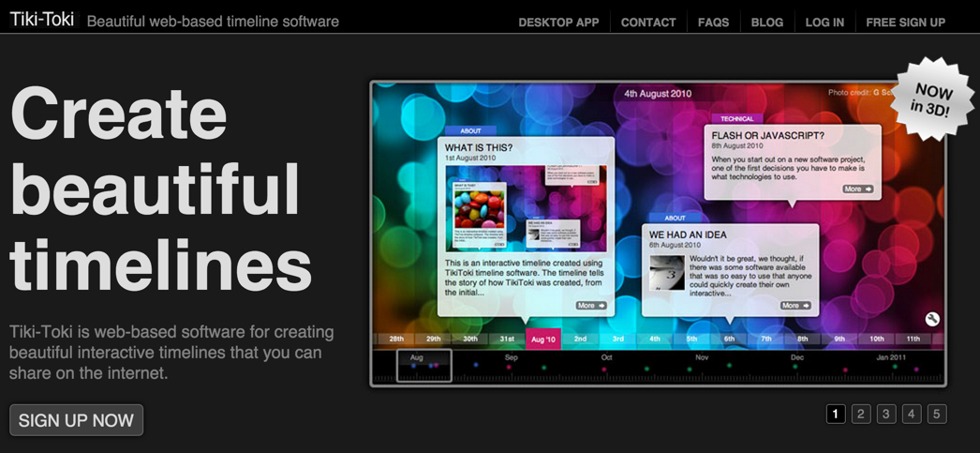Click ABOUT tag above What Is This
Screen dimensions: 980x453
coord(470,130)
